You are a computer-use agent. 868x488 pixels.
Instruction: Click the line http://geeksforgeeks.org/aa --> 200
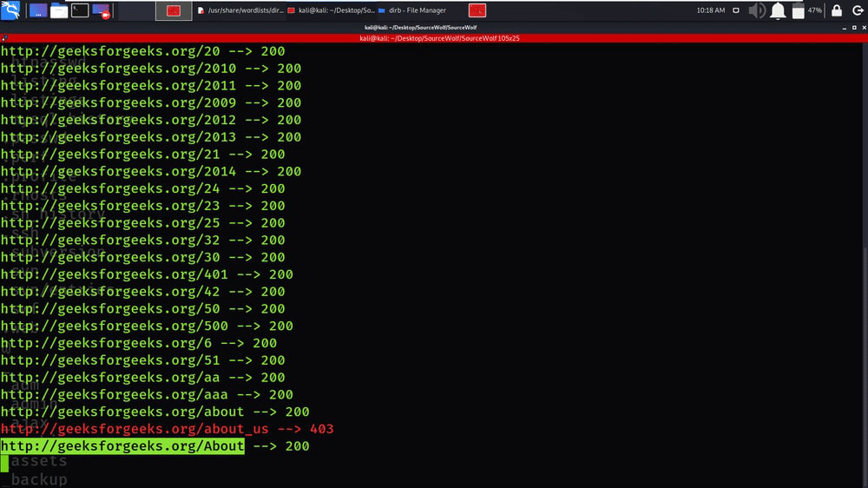[143, 377]
